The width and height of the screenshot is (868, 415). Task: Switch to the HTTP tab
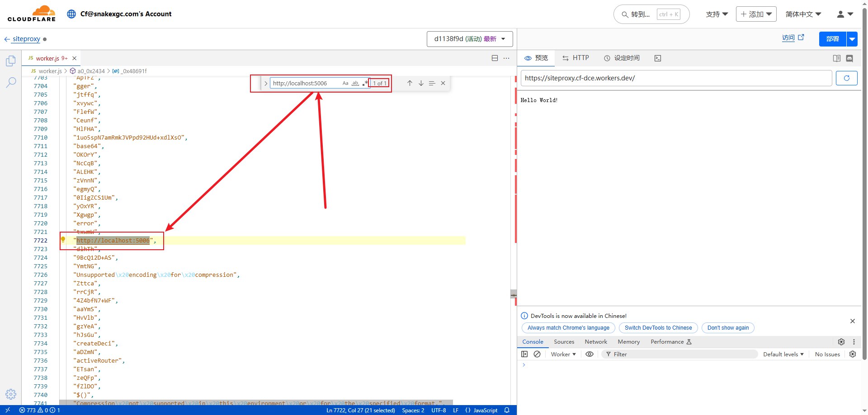point(576,58)
